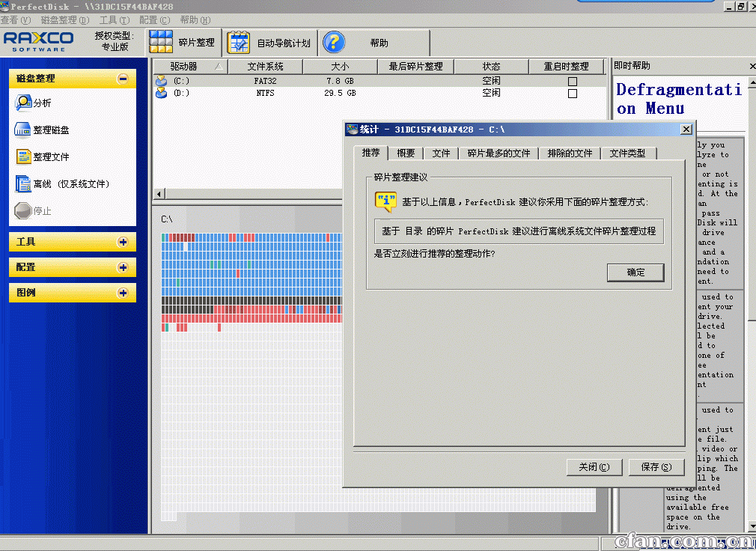Click the recommendation text box in dialog
756x551 pixels.
coord(519,231)
